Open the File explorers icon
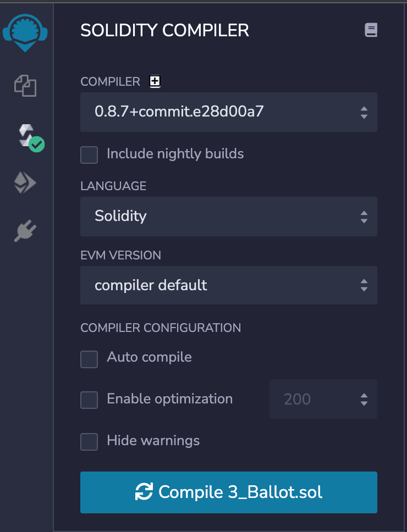Screen dimensions: 407x532 (x=25, y=86)
